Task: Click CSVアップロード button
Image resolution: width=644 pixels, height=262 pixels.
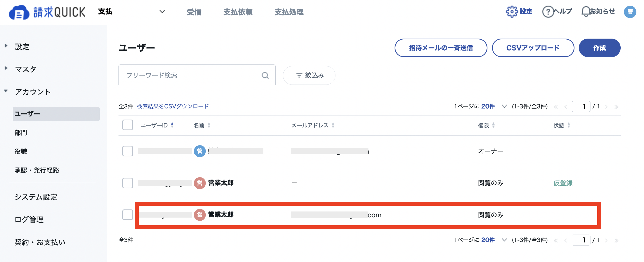Action: point(533,48)
